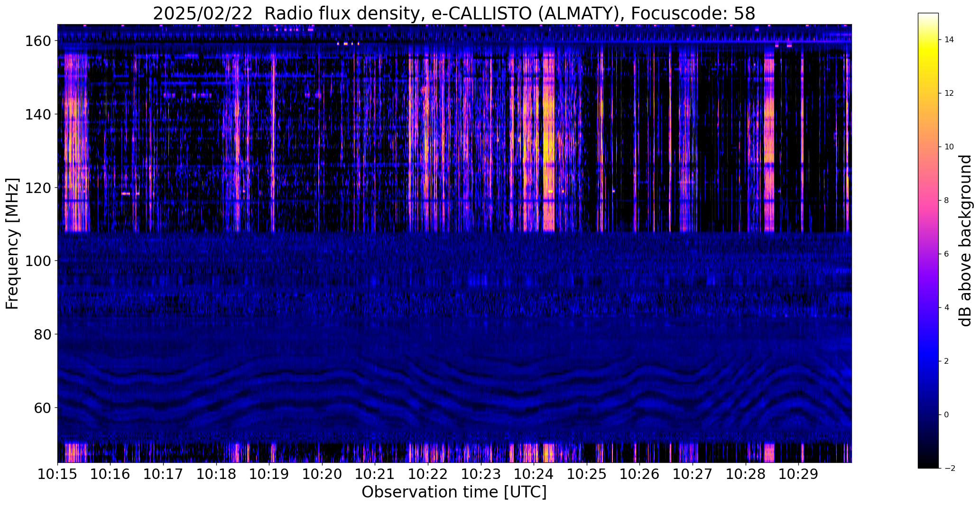This screenshot has width=980, height=506.
Task: Click the plot title mentioning e-CALLISTO (ALMATY)
Action: click(x=454, y=13)
